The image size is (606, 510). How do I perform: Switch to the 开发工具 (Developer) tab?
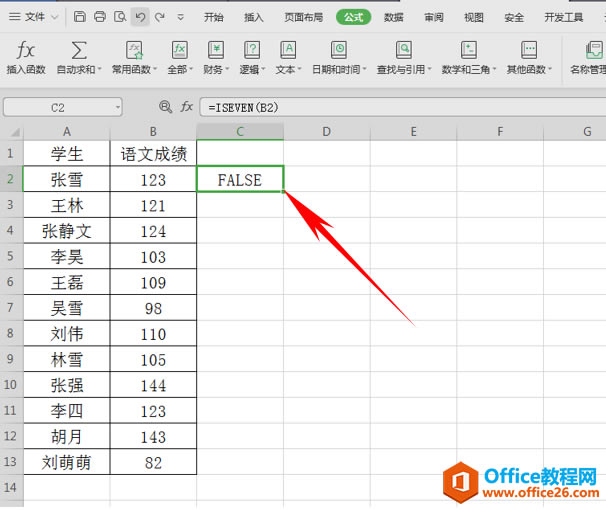(563, 17)
